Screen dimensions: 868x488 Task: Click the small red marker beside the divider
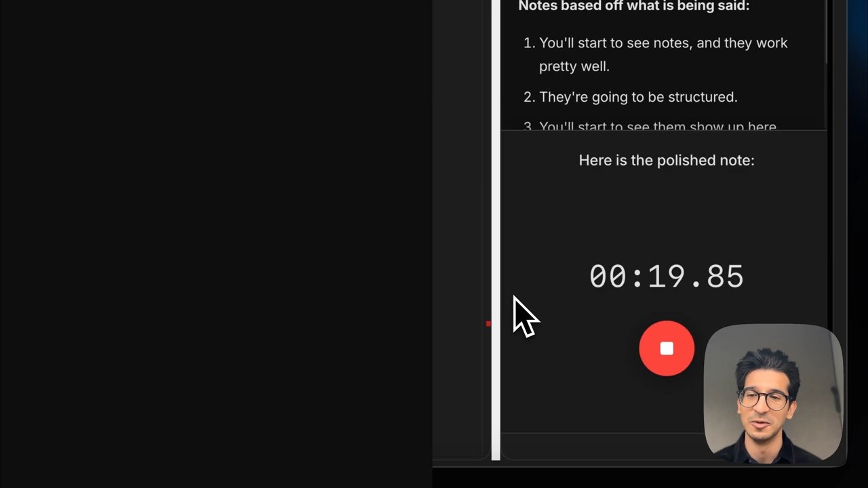point(488,324)
